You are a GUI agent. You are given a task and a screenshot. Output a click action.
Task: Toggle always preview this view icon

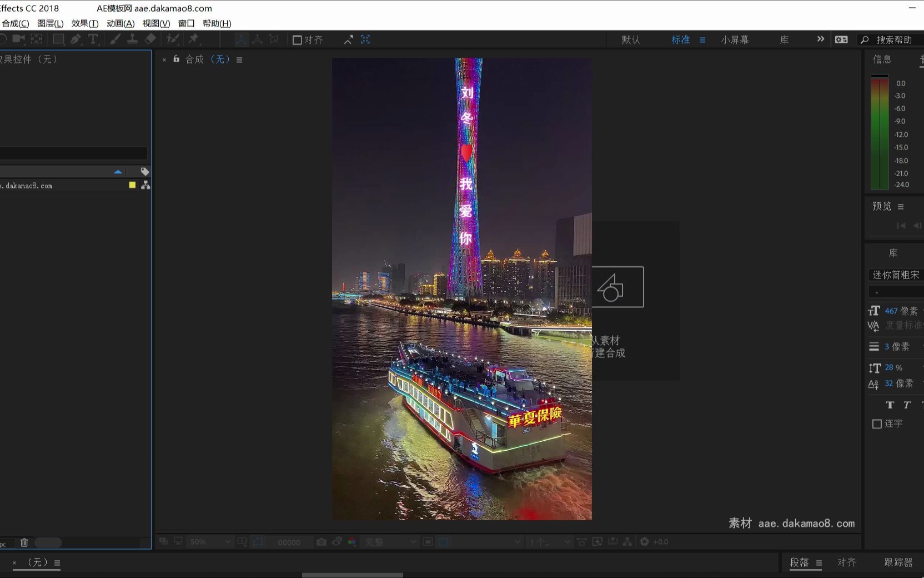click(163, 542)
